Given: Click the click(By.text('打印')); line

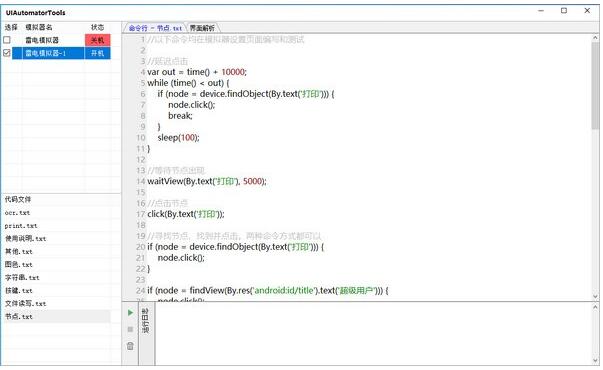Looking at the screenshot, I should [x=186, y=214].
